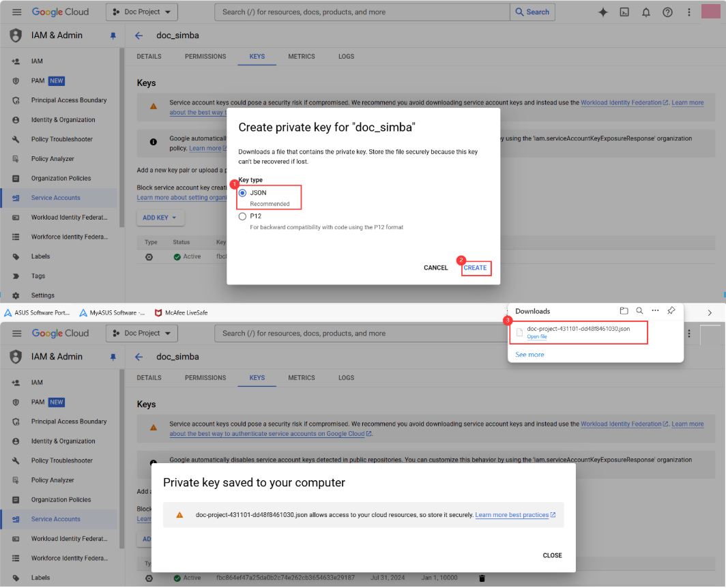Click Open file under downloaded json
Screen dimensions: 726x588
tap(536, 336)
